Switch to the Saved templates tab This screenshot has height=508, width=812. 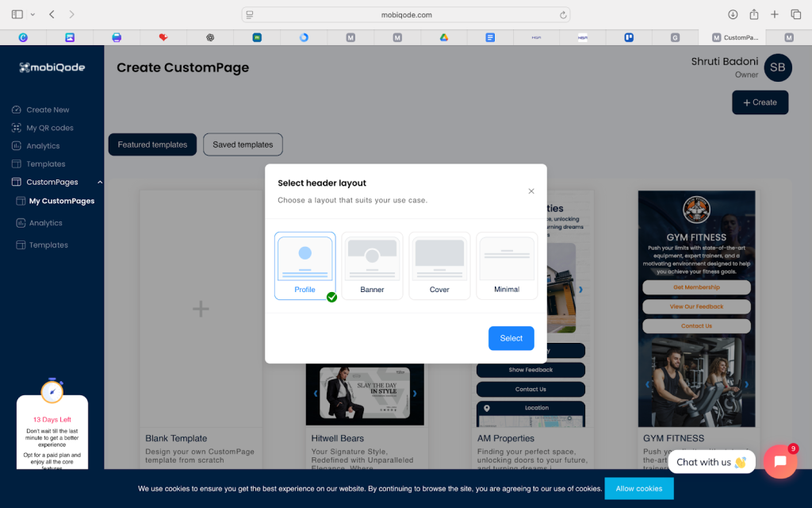pos(243,144)
